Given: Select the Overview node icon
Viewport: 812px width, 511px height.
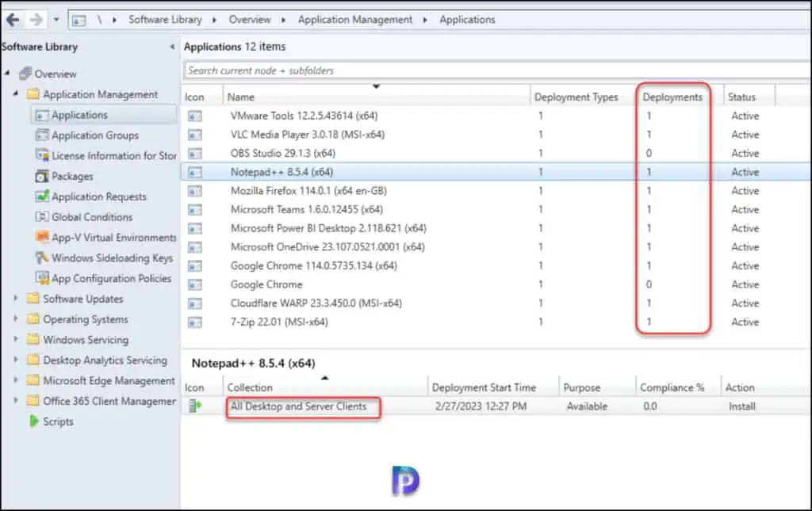Looking at the screenshot, I should 25,74.
